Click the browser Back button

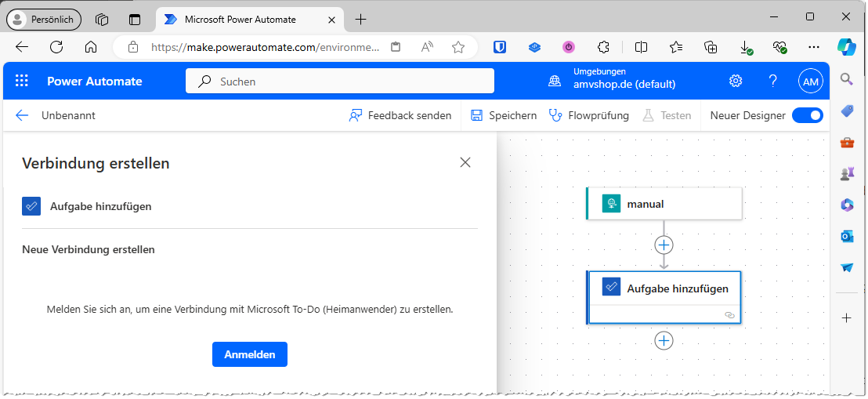(22, 47)
